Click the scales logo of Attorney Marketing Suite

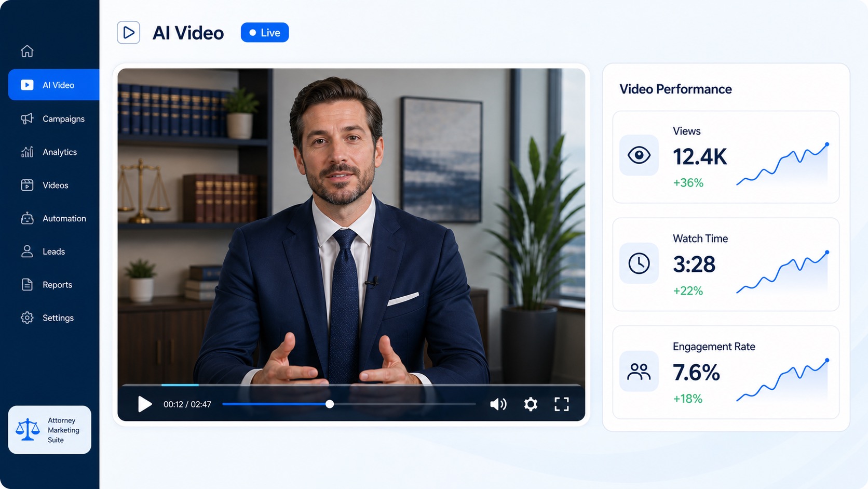28,430
